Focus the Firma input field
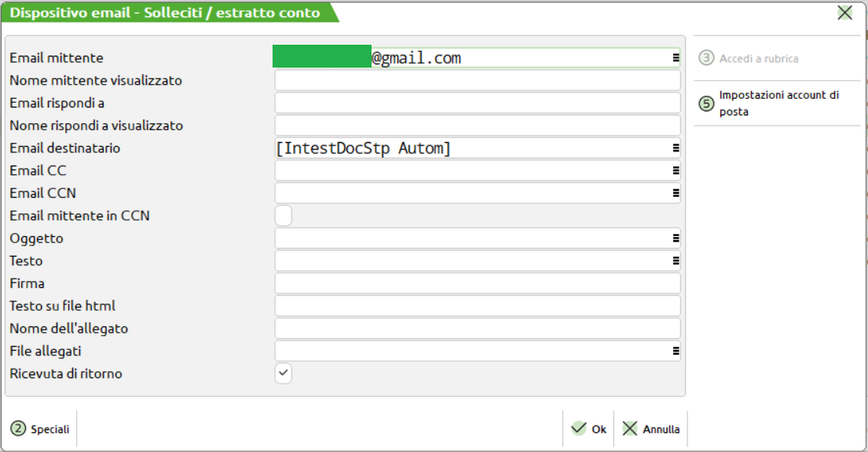This screenshot has height=452, width=868. [x=477, y=283]
